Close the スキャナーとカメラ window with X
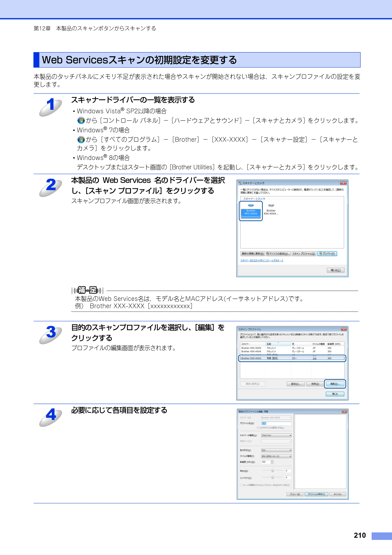Viewport: 392px width, 555px height. tap(343, 183)
